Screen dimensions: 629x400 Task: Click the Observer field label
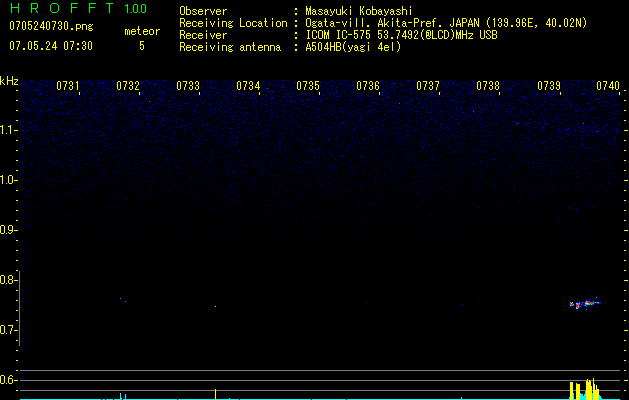(203, 11)
